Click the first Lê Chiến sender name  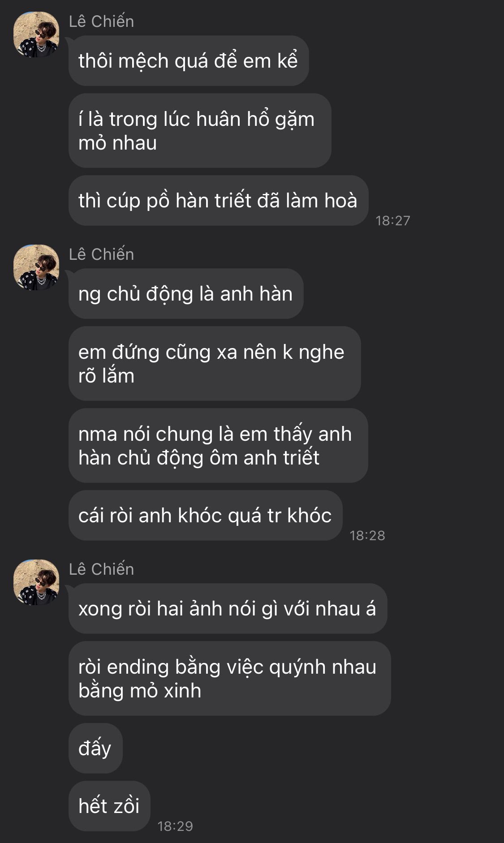pyautogui.click(x=101, y=22)
